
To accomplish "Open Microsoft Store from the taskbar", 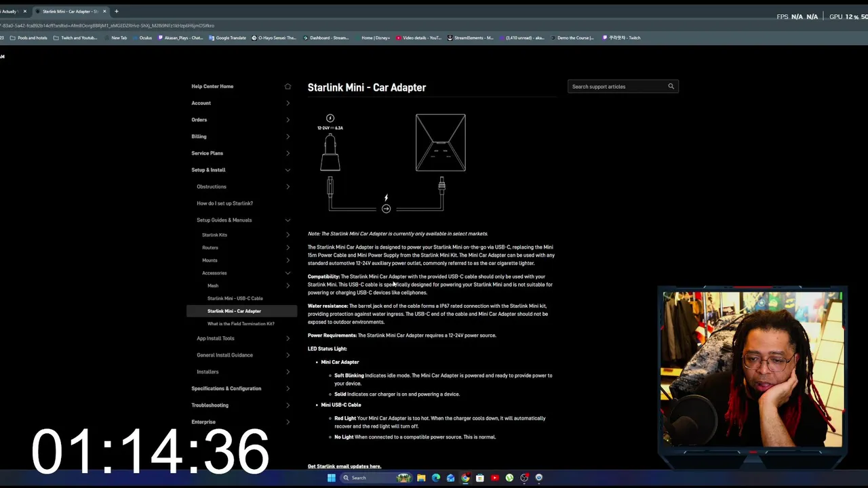I will 480,478.
